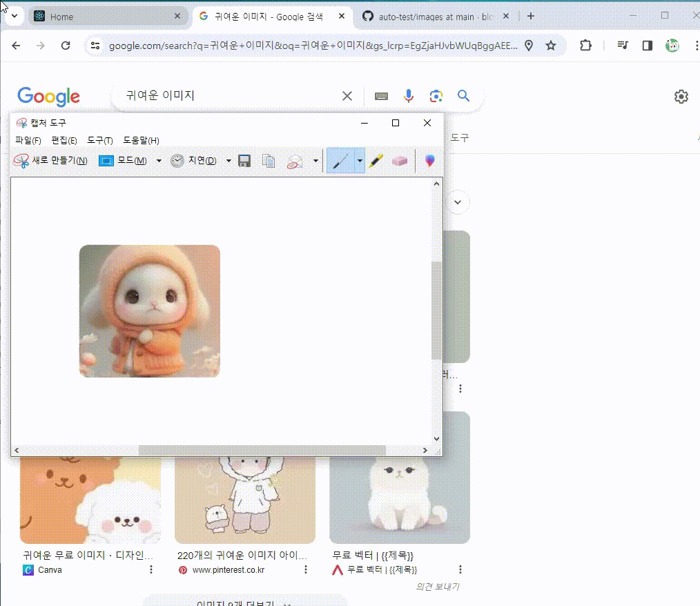The width and height of the screenshot is (700, 606).
Task: Click the Snipping Tool vertical scrollbar thumb
Action: (436, 310)
